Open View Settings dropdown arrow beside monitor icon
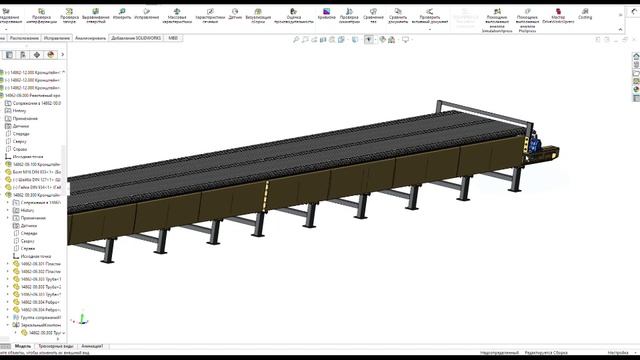The height and width of the screenshot is (360, 640). click(412, 40)
